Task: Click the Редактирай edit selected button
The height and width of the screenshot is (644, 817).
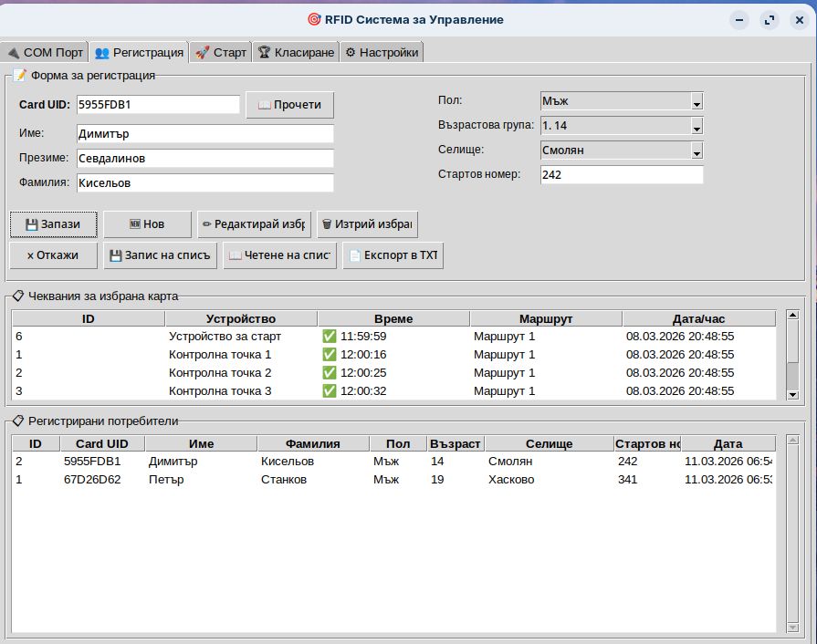Action: tap(254, 224)
